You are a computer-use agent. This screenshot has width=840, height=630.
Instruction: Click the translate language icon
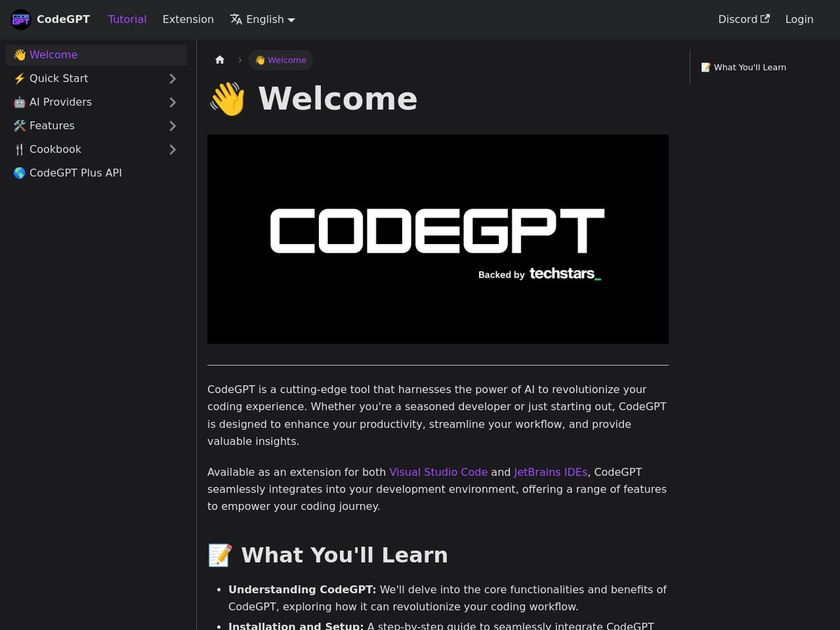pyautogui.click(x=236, y=19)
